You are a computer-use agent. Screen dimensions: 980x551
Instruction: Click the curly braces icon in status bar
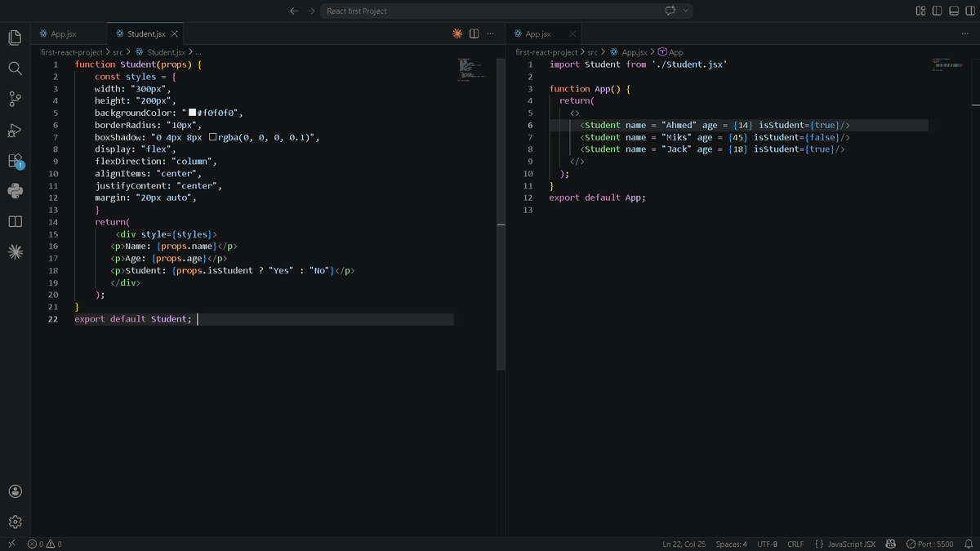coord(819,544)
